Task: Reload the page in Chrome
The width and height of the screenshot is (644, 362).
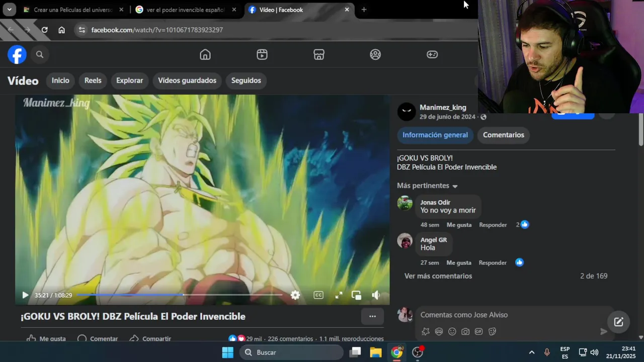Action: [44, 30]
